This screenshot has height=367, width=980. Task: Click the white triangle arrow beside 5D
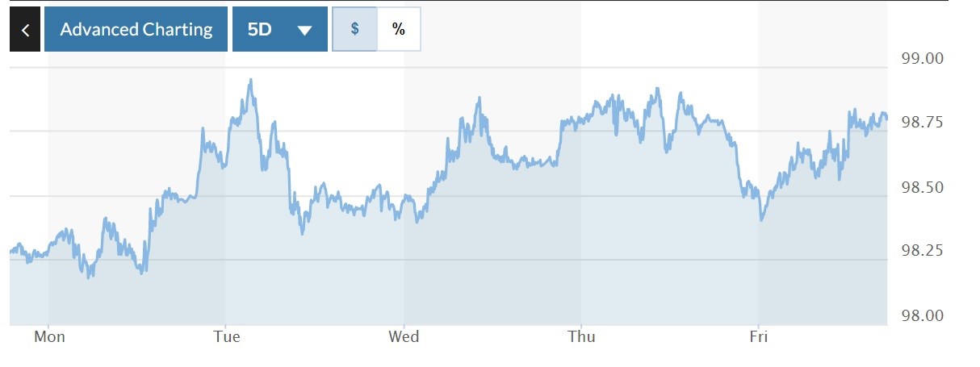(304, 31)
